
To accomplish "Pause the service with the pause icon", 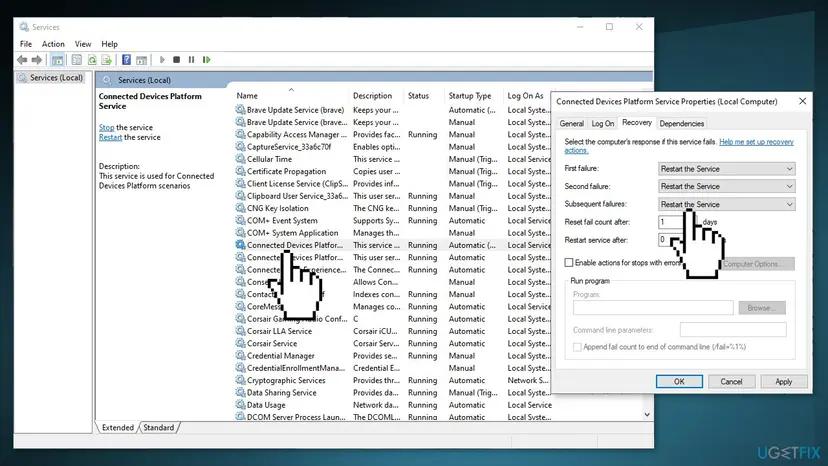I will click(191, 60).
